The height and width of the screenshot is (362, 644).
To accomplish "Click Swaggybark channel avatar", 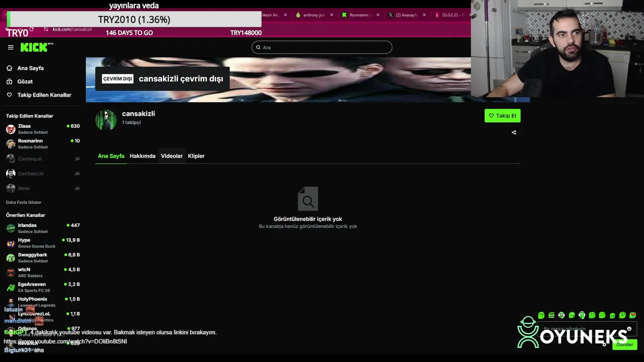I will [x=11, y=258].
